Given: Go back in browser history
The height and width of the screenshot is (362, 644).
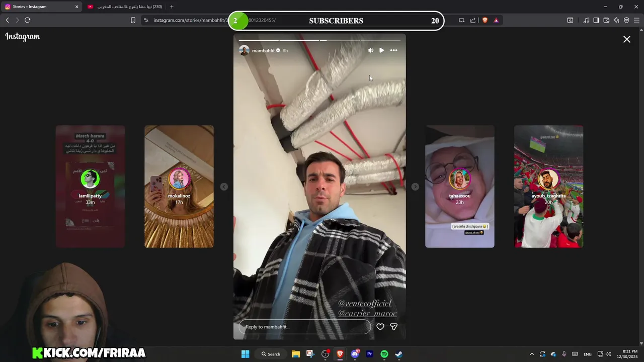Looking at the screenshot, I should pos(7,20).
